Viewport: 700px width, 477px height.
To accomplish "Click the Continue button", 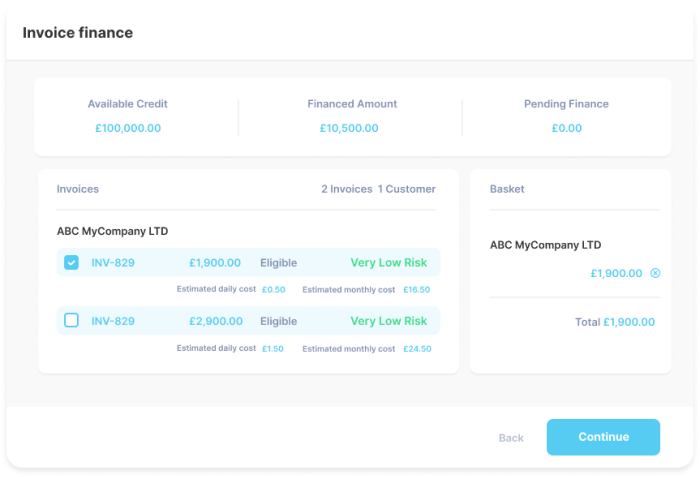I will [603, 437].
